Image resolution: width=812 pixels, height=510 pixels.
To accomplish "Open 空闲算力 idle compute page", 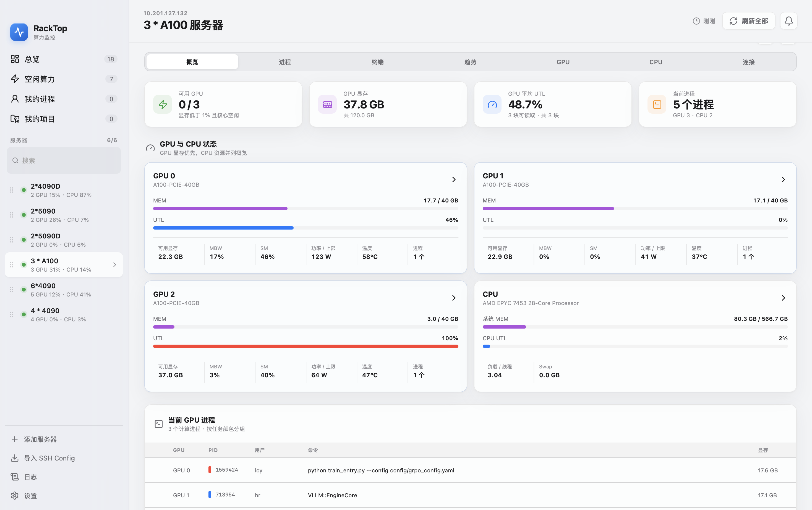I will click(64, 79).
